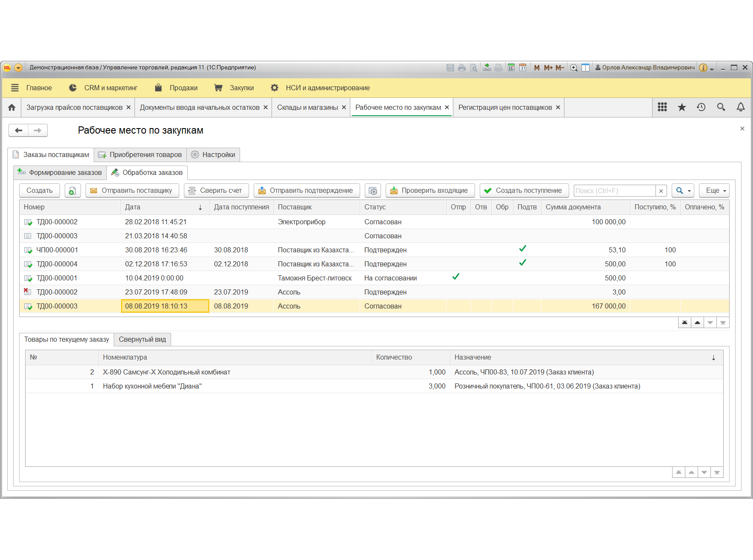Move up one row in orders list
Screen dimensions: 753x560
tap(697, 323)
